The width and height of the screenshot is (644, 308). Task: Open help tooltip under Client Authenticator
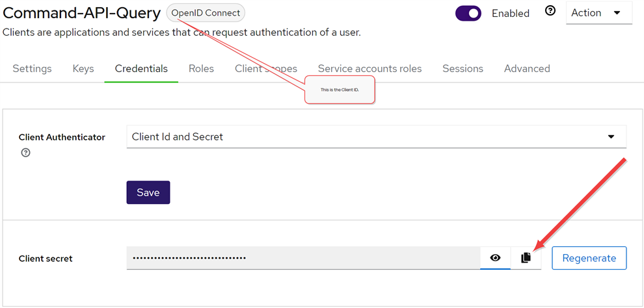pyautogui.click(x=25, y=153)
